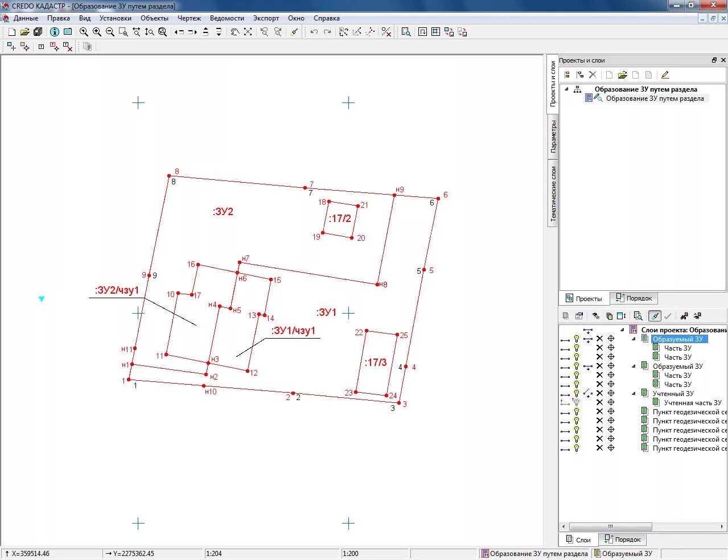Click the text delete icon with red cross
This screenshot has height=560, width=728.
click(68, 46)
